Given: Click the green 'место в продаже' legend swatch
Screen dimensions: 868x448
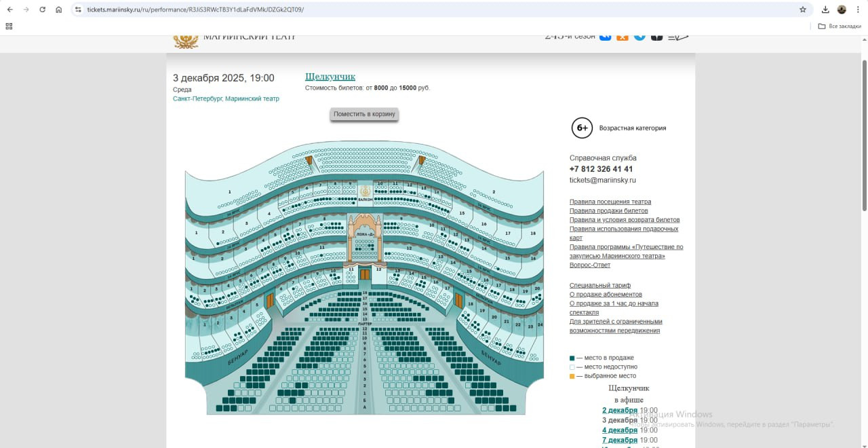Looking at the screenshot, I should click(572, 358).
